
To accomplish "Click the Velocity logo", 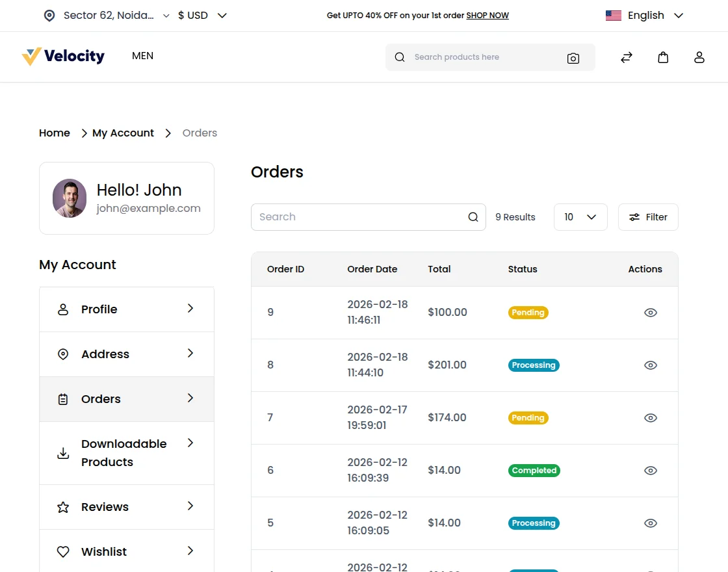I will [63, 57].
